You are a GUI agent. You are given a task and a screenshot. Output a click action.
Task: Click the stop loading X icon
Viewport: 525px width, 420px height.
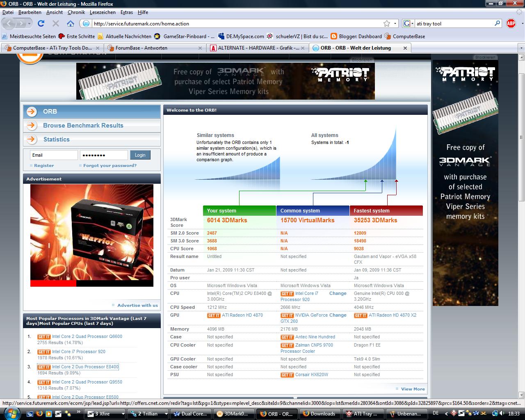point(56,23)
